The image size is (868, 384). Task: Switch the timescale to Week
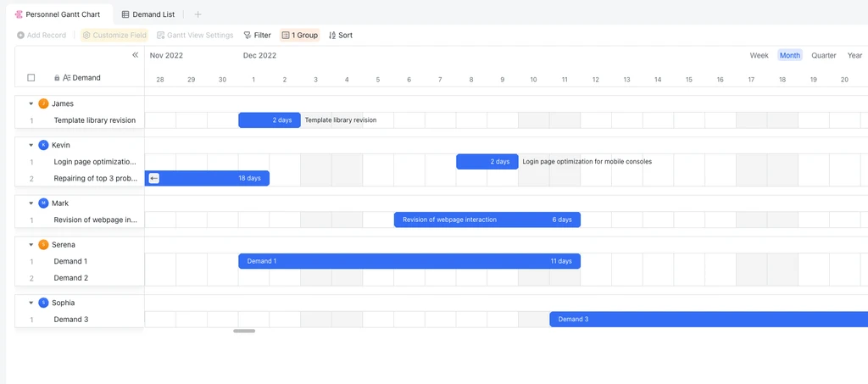(759, 55)
